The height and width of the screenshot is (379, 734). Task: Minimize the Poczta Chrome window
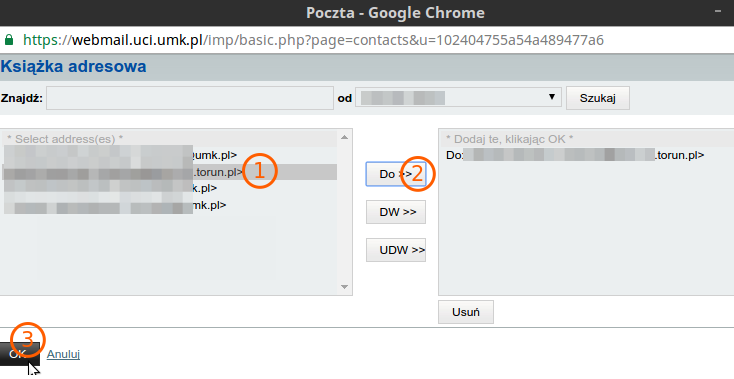[x=718, y=11]
